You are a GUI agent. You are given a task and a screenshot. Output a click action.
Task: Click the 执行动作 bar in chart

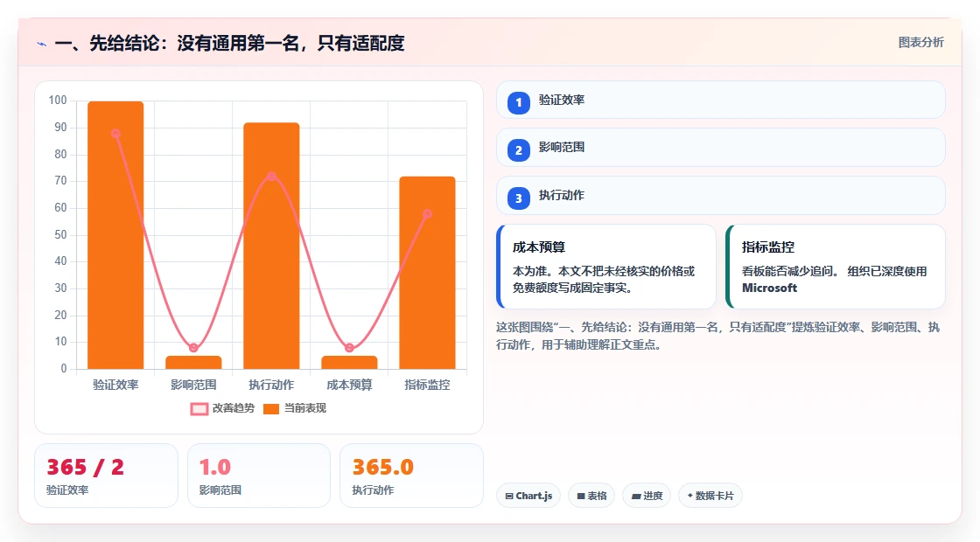click(x=271, y=246)
